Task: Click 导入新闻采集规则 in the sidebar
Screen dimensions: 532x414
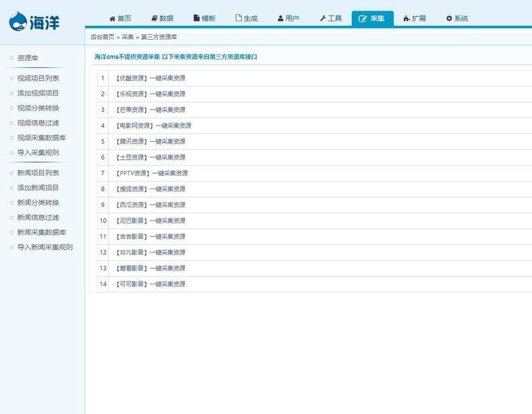Action: (45, 247)
